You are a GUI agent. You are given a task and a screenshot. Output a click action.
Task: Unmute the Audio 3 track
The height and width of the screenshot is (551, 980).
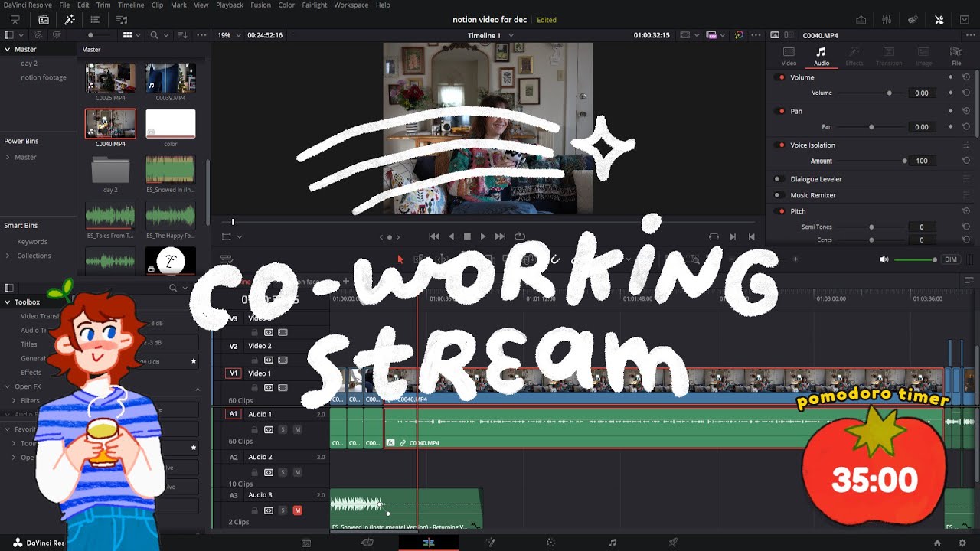[x=297, y=510]
